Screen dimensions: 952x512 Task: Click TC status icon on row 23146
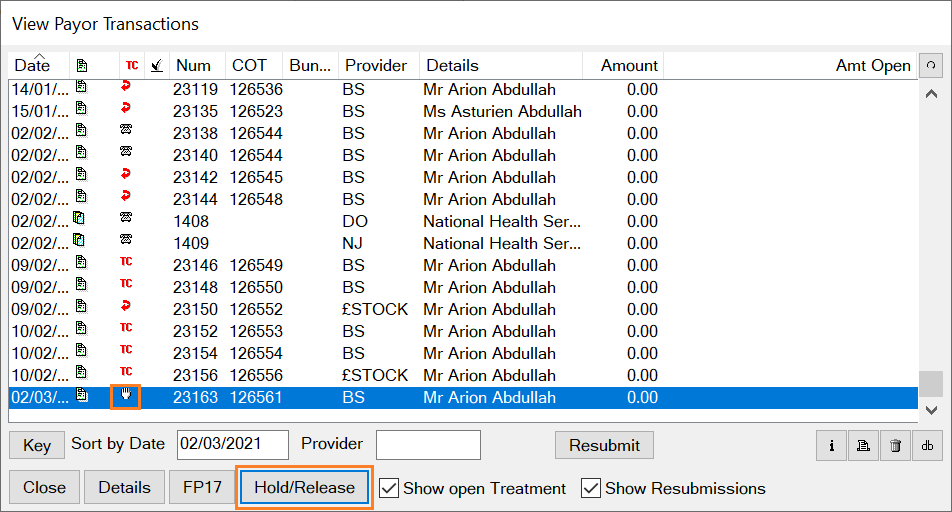click(x=126, y=262)
